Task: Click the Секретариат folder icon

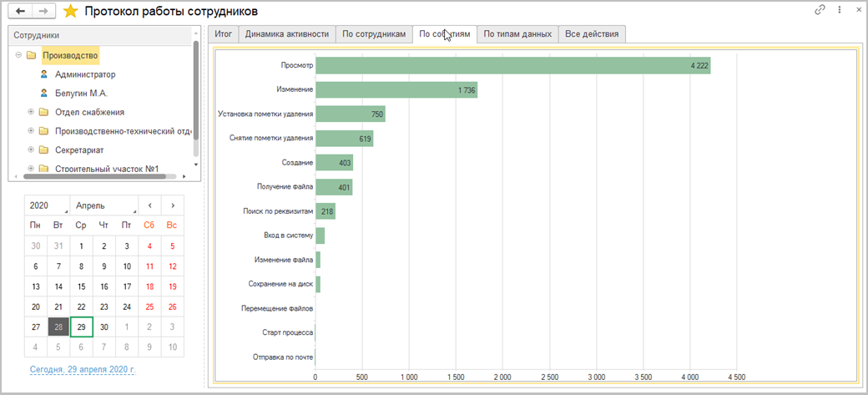Action: [x=43, y=150]
